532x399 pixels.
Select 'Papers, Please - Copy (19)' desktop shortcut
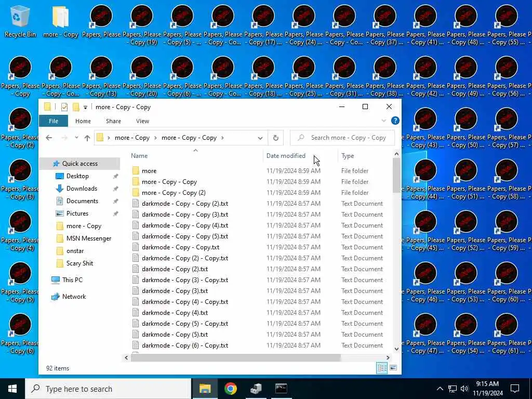point(142,25)
